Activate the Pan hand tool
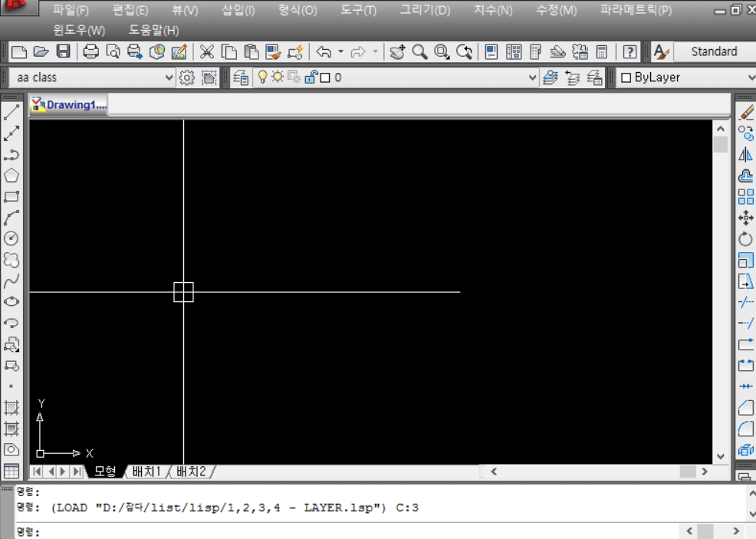Screen dimensions: 756x539 point(397,51)
